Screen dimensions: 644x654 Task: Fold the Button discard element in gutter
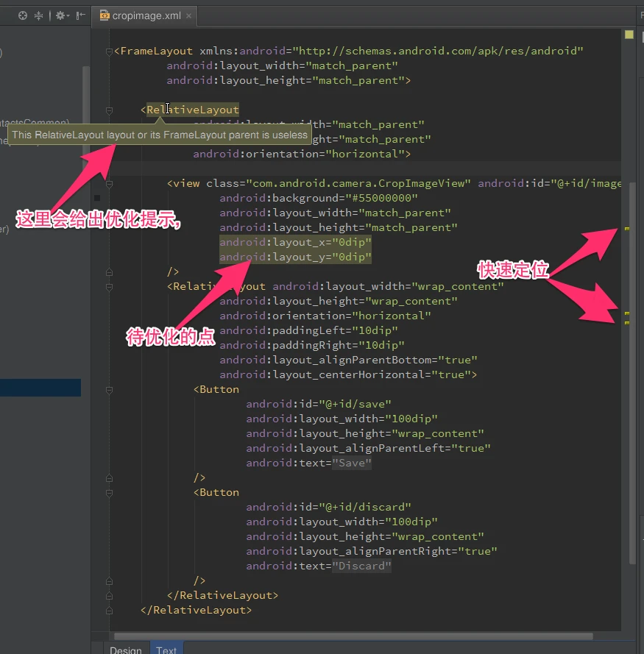tap(109, 493)
